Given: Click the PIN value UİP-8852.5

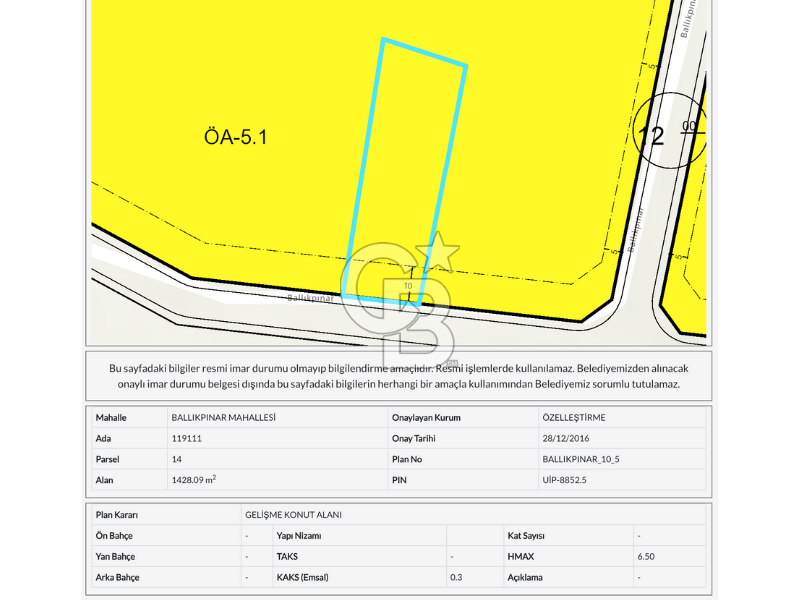Looking at the screenshot, I should 564,480.
